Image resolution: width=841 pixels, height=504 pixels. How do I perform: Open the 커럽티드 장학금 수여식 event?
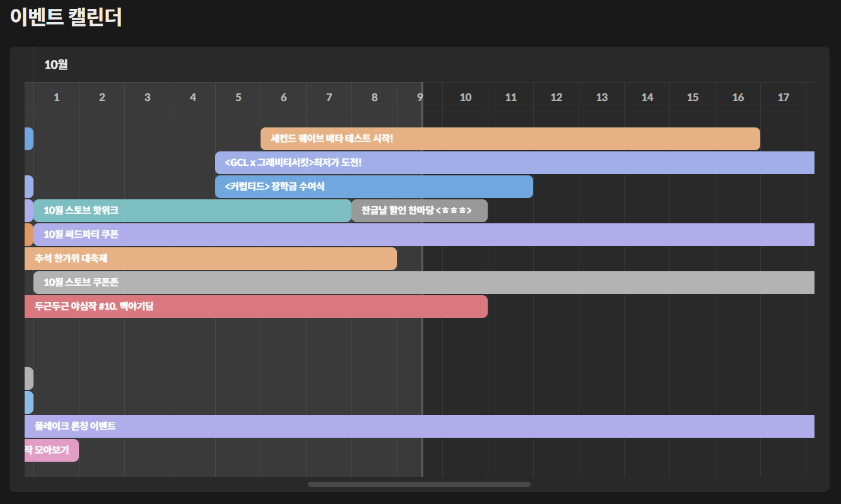coord(373,187)
